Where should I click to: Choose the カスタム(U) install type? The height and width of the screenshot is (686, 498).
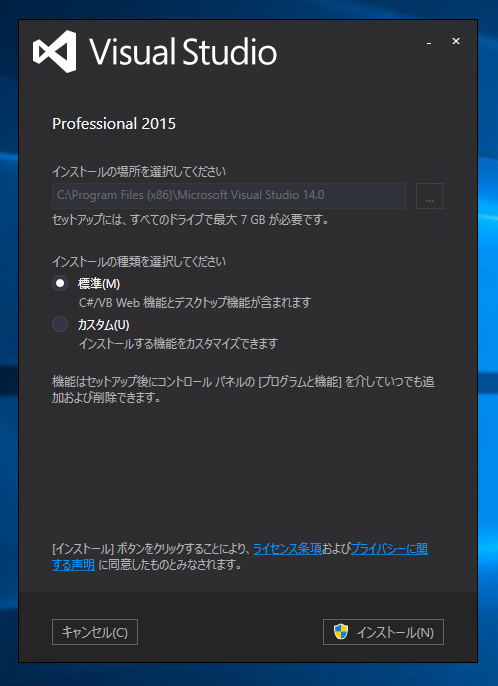coord(60,325)
